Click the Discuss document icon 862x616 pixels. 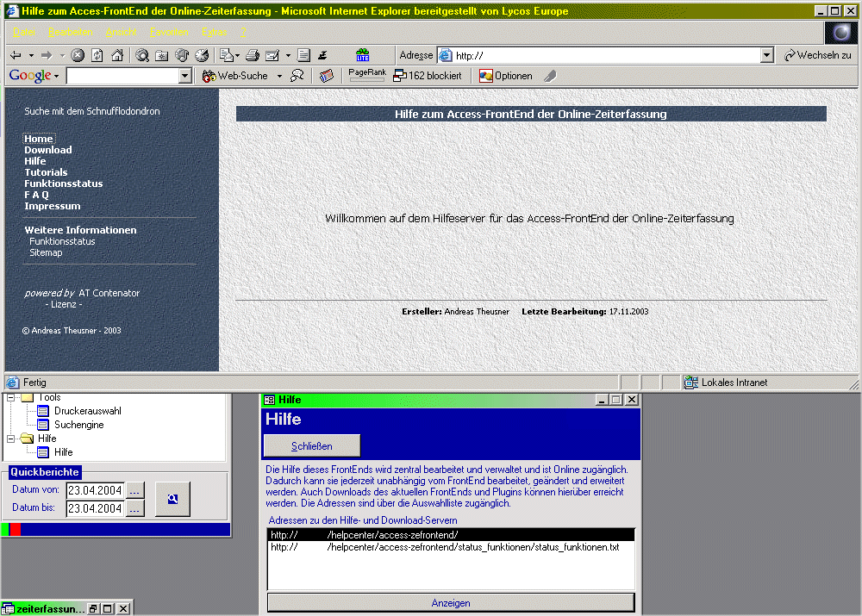pyautogui.click(x=303, y=55)
